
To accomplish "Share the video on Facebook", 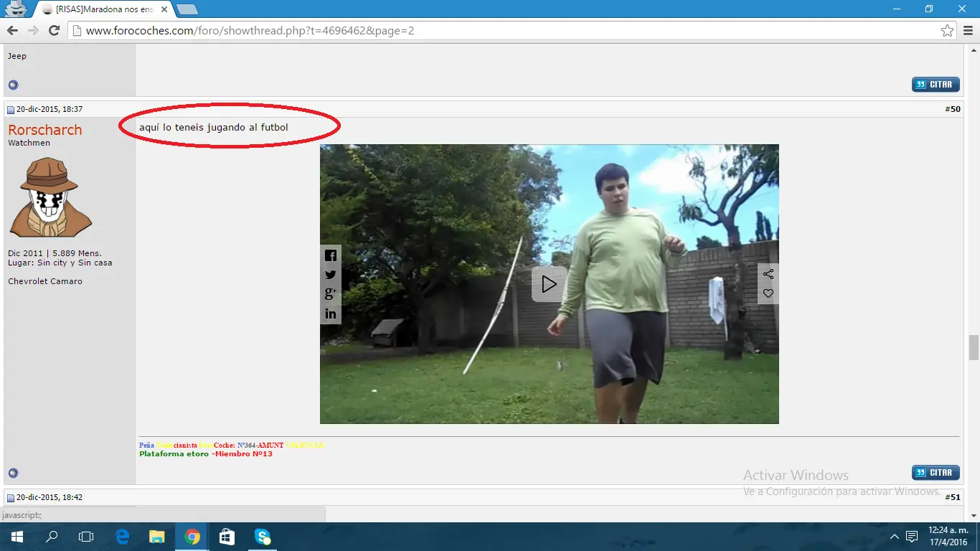I will pos(331,255).
